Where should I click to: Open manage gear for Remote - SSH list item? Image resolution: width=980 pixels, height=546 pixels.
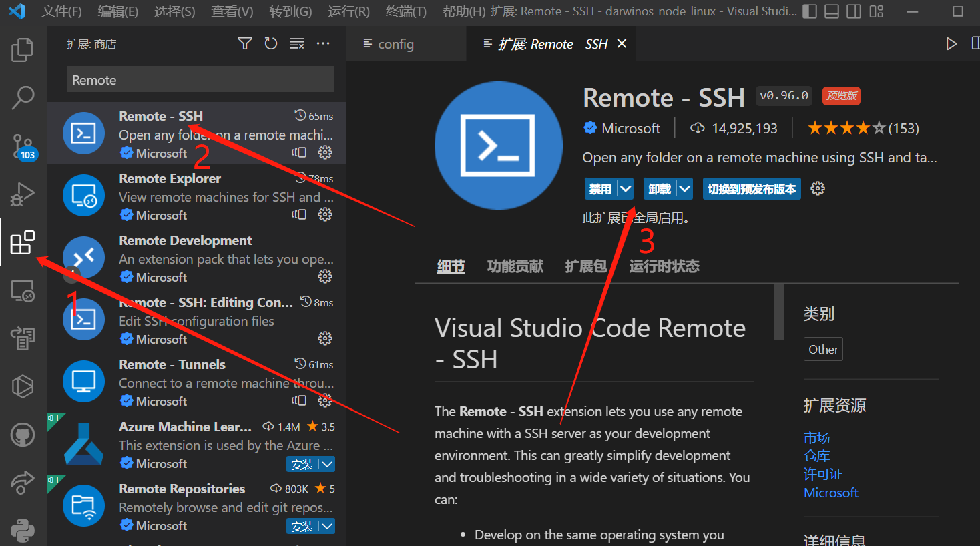325,152
